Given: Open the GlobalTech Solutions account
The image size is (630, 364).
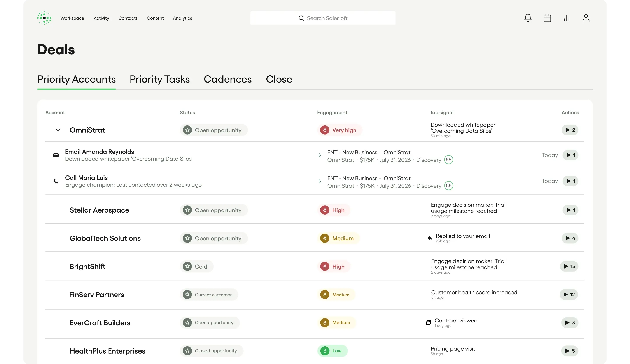Looking at the screenshot, I should click(105, 238).
